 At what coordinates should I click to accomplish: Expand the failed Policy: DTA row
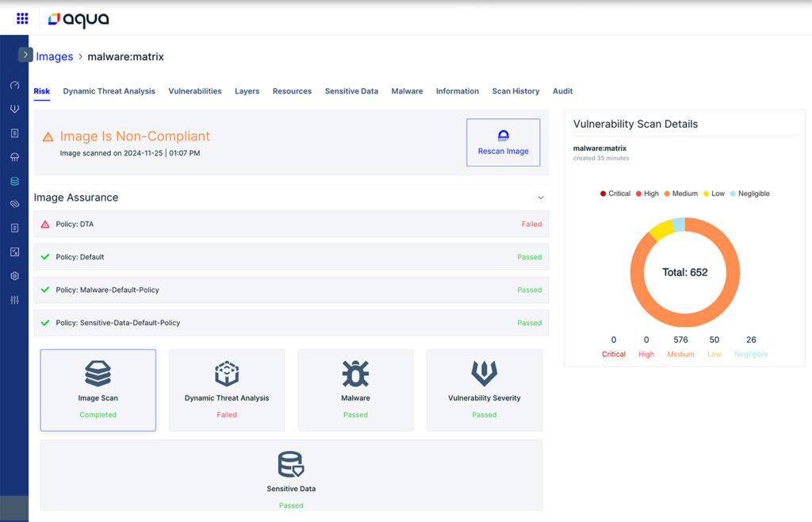(291, 225)
